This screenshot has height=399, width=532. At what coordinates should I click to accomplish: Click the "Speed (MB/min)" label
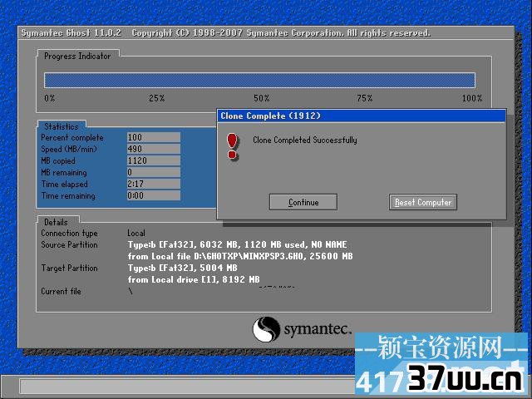(69, 150)
